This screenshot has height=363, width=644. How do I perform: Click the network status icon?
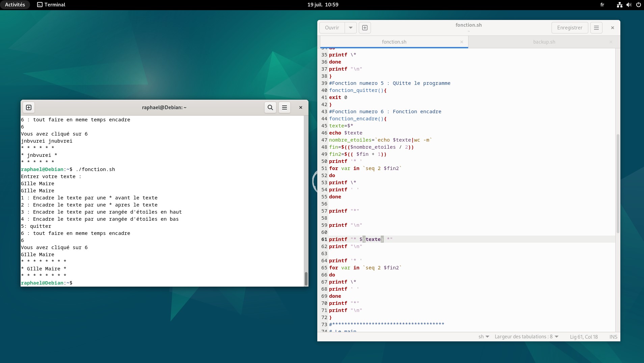coord(619,5)
